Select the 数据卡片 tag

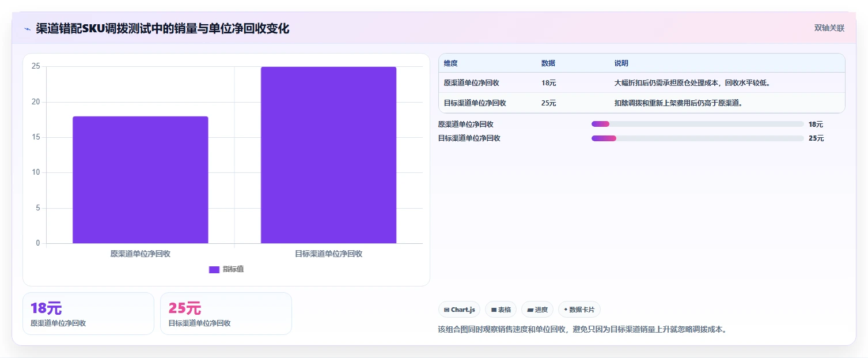[579, 310]
